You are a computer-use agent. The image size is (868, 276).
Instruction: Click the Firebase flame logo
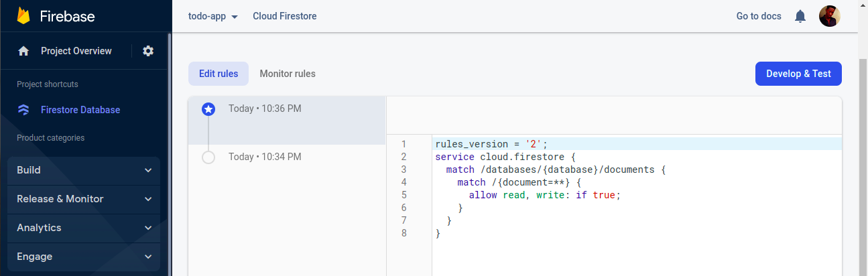(24, 16)
